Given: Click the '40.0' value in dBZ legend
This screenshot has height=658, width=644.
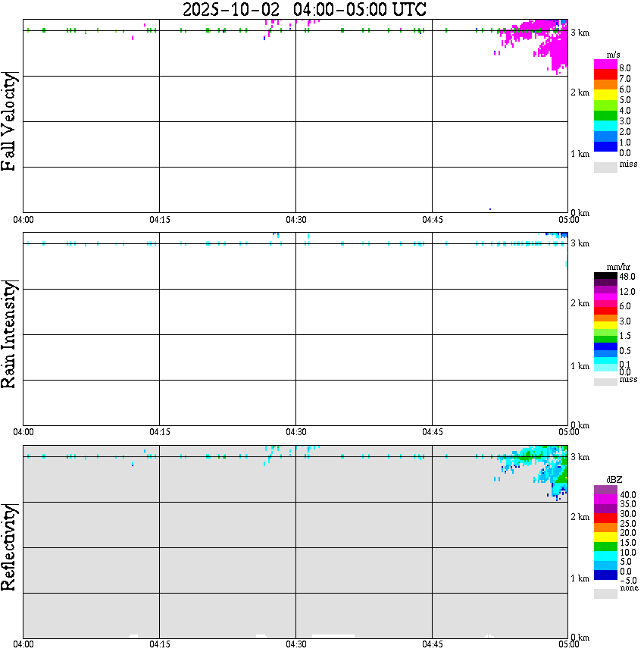Looking at the screenshot, I should 628,495.
